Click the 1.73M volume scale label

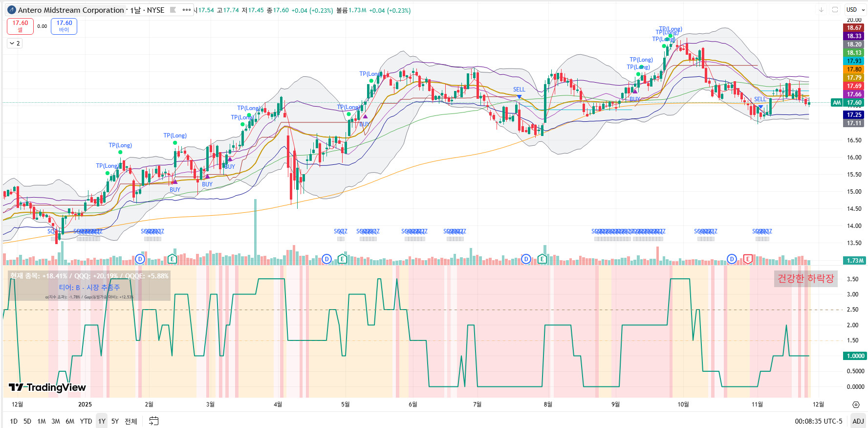(x=855, y=261)
